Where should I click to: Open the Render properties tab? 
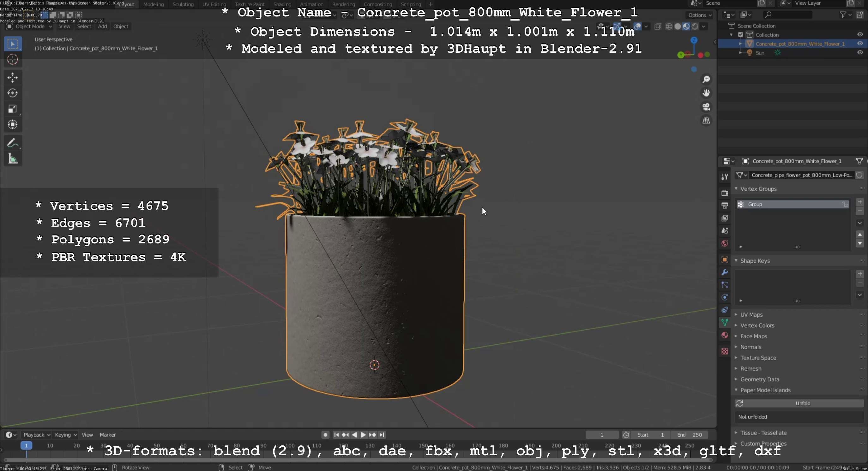pyautogui.click(x=725, y=193)
